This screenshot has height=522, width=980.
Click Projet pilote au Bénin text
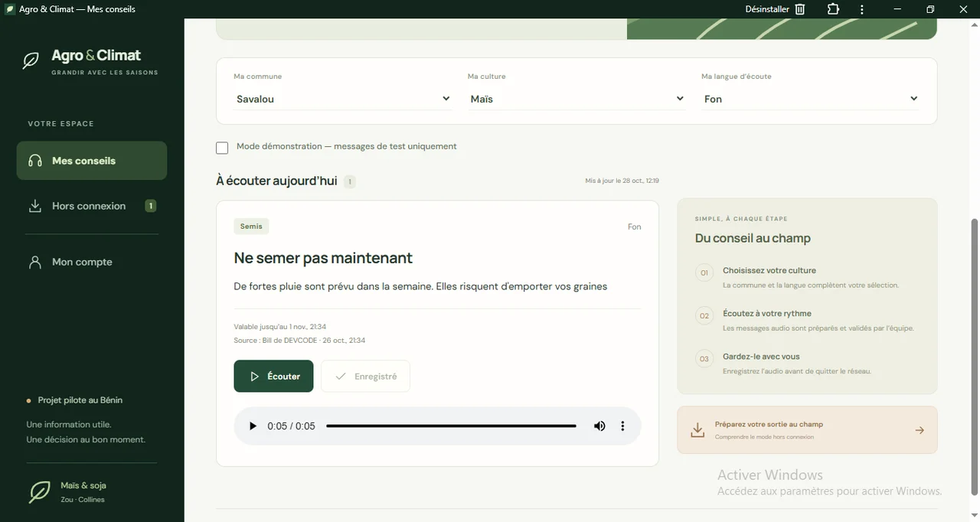point(80,400)
